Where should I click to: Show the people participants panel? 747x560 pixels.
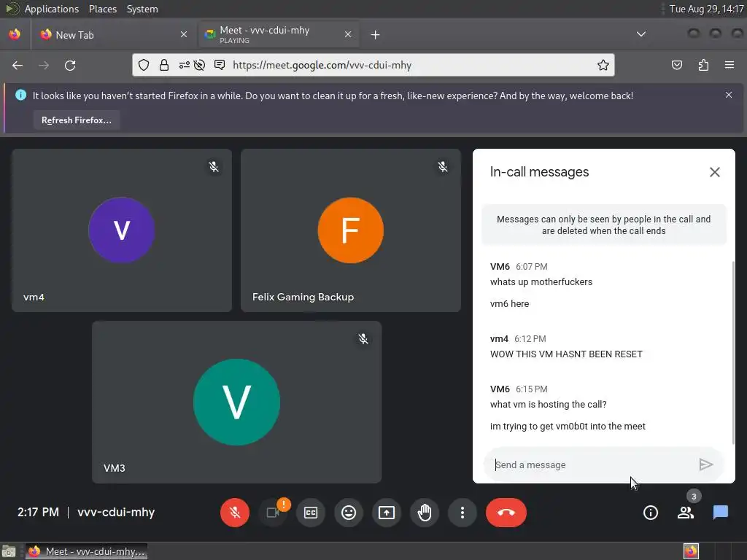[686, 513]
